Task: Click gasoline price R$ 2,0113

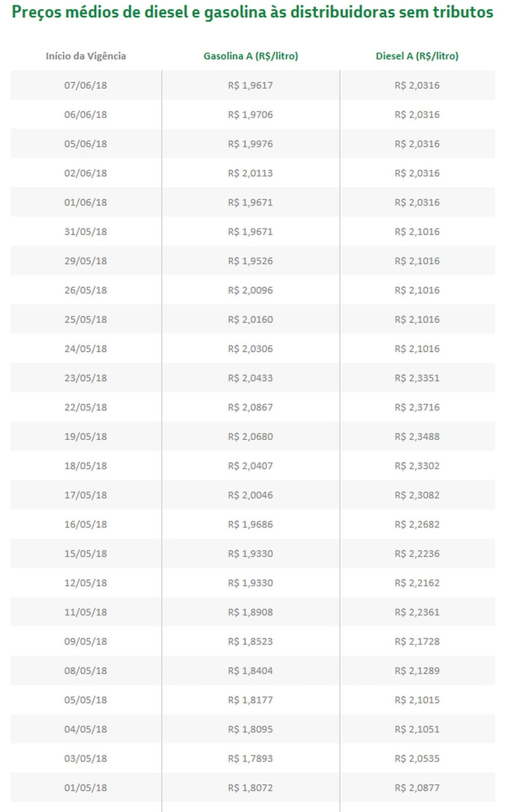Action: coord(250,173)
